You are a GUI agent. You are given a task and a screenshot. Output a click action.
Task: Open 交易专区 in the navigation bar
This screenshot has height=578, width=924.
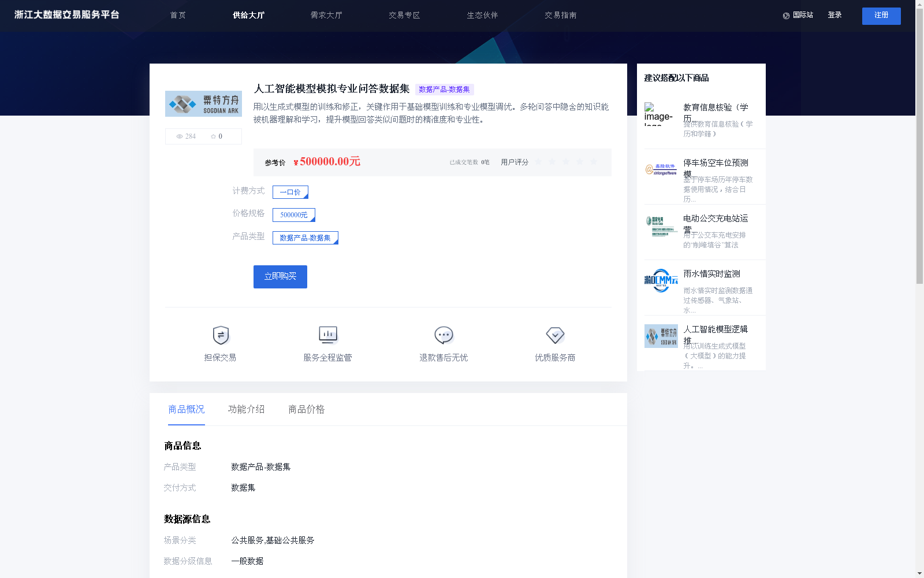click(x=404, y=15)
